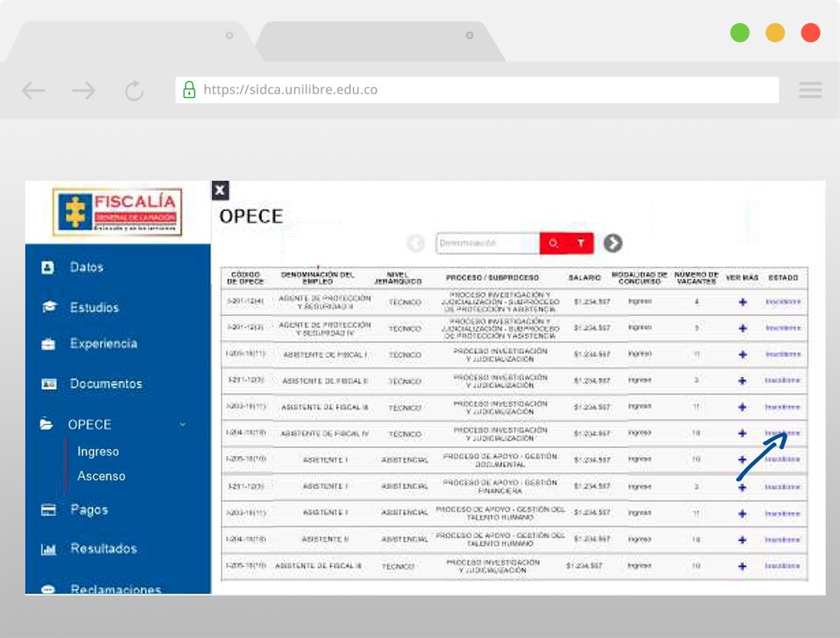Close the panel with the X button
Viewport: 840px width, 638px height.
point(220,190)
